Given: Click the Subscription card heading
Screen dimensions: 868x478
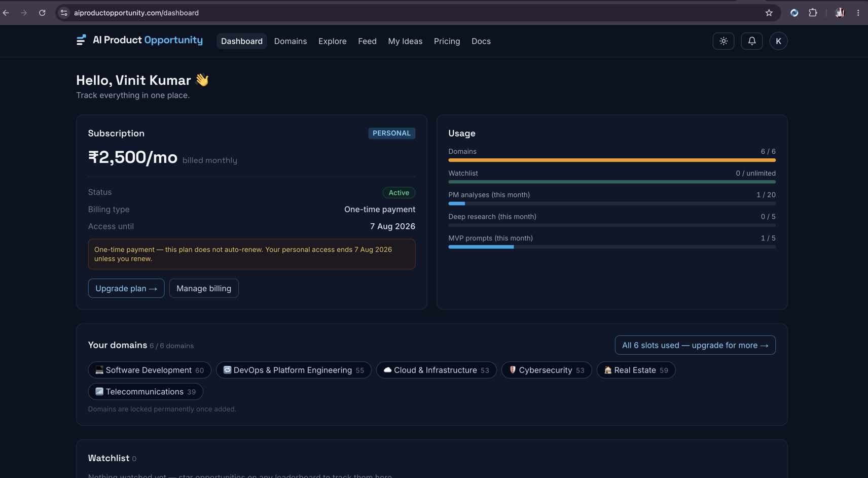Looking at the screenshot, I should point(116,133).
